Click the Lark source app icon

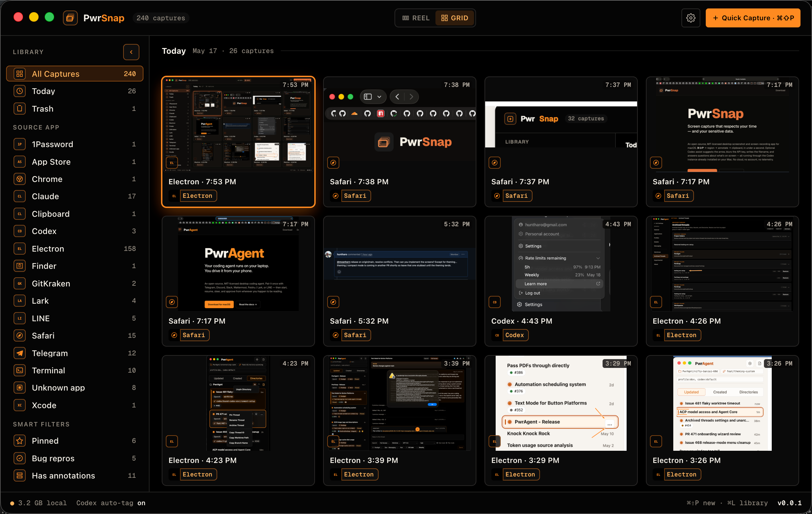pyautogui.click(x=20, y=301)
